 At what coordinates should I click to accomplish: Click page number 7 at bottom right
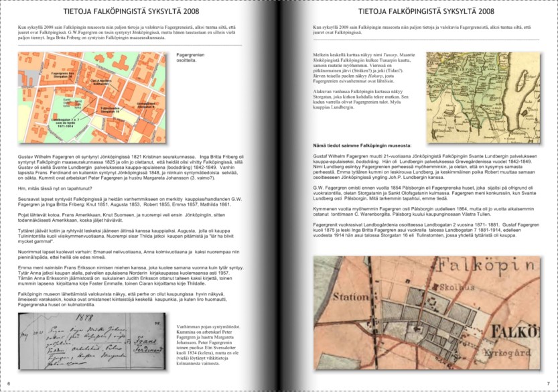(548, 383)
